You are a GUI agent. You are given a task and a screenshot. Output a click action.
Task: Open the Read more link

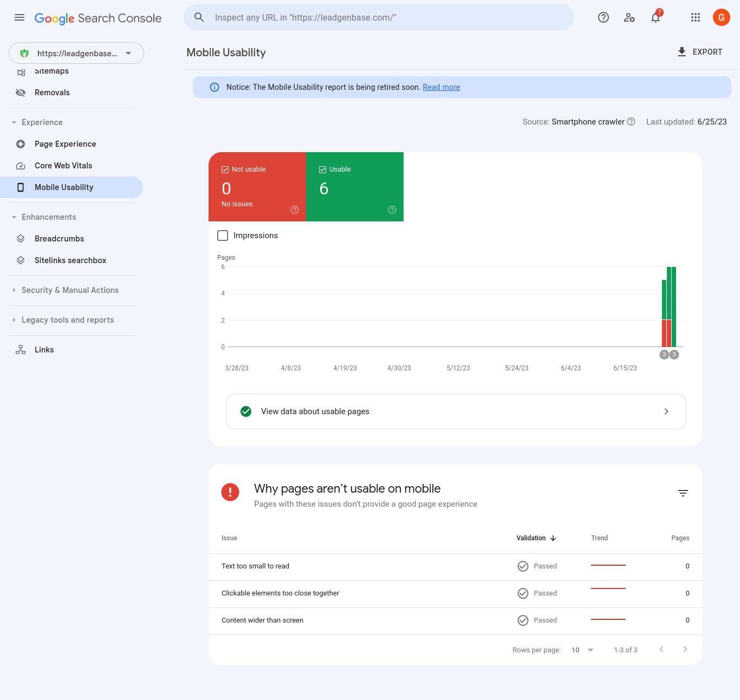click(441, 87)
